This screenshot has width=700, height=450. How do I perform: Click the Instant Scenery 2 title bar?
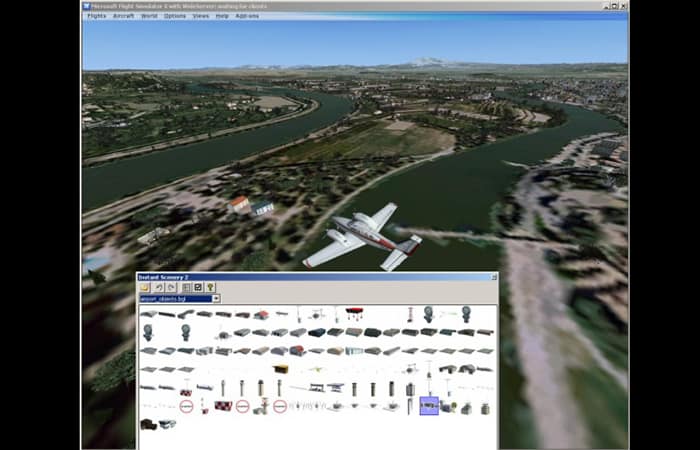point(317,277)
